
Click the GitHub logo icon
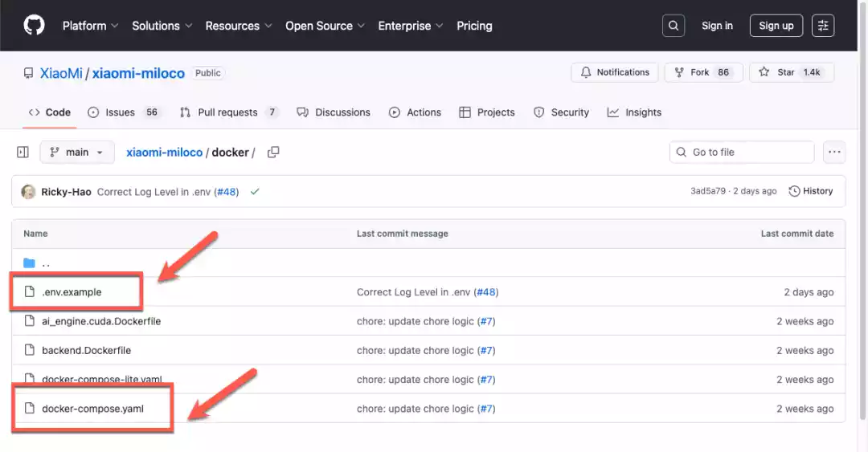pos(34,26)
